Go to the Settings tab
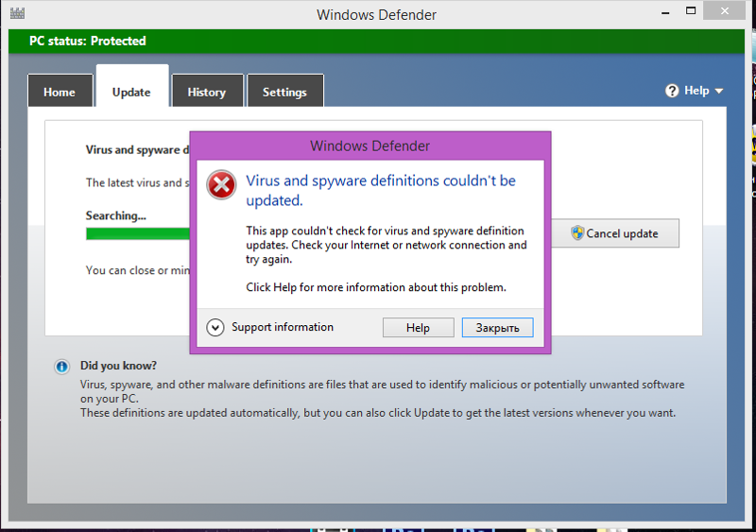The width and height of the screenshot is (756, 532). [x=285, y=91]
